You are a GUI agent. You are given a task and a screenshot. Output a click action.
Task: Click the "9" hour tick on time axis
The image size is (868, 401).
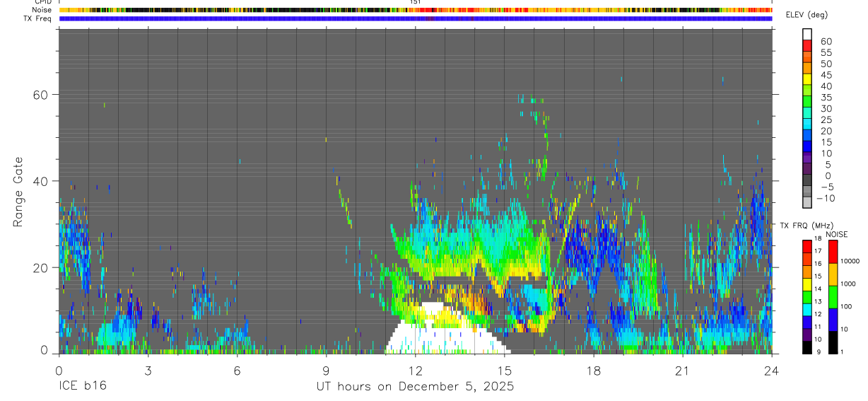tap(326, 370)
